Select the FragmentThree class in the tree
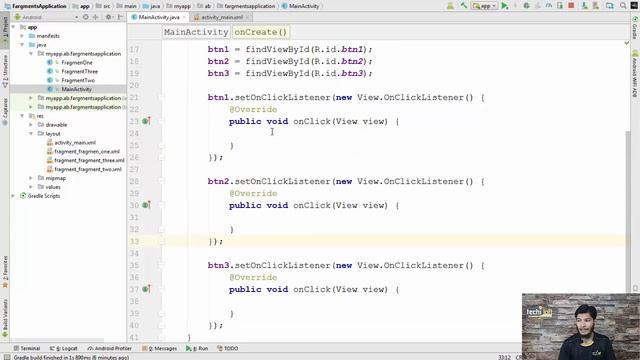Viewport: 640px width, 360px height. (x=80, y=71)
